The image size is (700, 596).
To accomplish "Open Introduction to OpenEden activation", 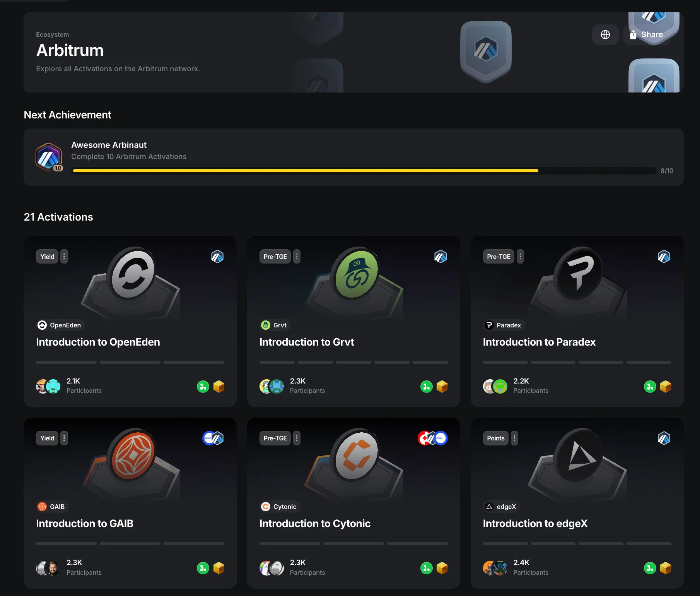I will (x=98, y=342).
